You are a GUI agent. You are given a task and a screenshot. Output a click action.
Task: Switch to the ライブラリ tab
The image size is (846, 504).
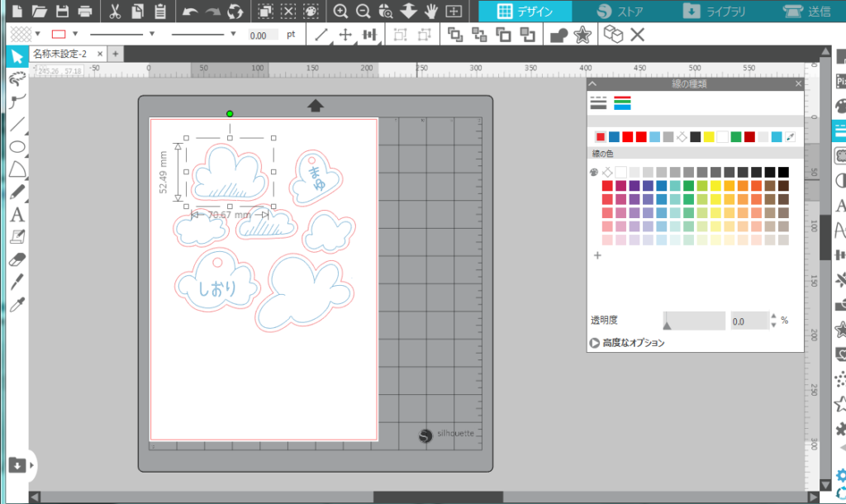pos(713,11)
